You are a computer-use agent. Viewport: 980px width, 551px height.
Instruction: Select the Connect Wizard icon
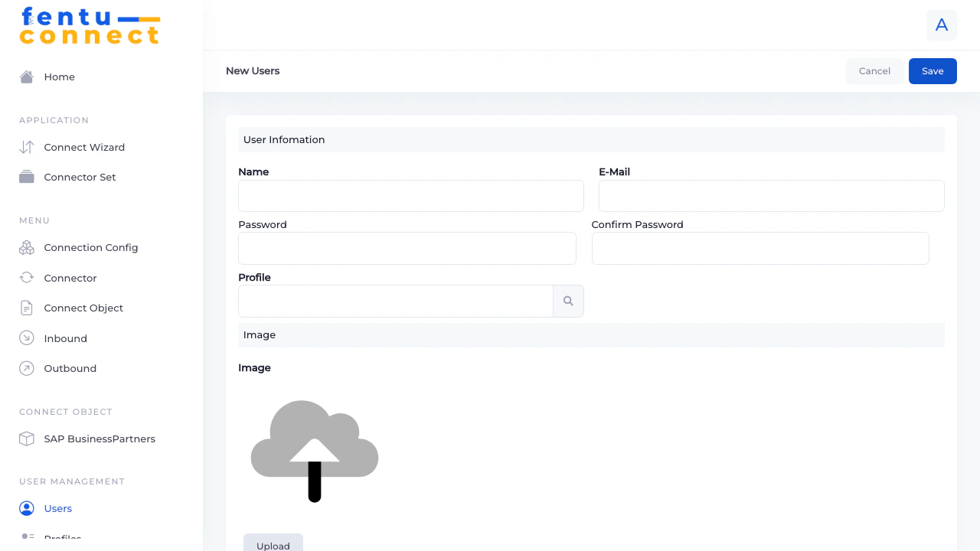tap(26, 147)
